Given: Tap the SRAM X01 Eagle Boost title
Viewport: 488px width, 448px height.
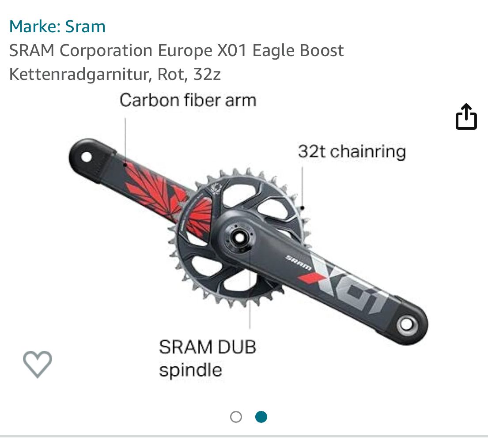Looking at the screenshot, I should tap(176, 51).
